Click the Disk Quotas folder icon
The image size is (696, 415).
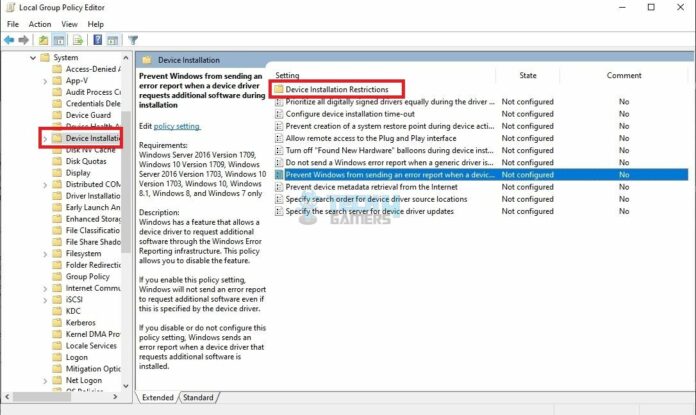click(x=57, y=162)
